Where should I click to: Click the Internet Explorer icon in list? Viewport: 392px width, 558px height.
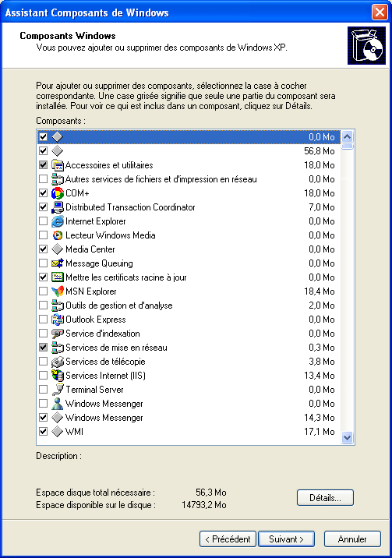57,221
